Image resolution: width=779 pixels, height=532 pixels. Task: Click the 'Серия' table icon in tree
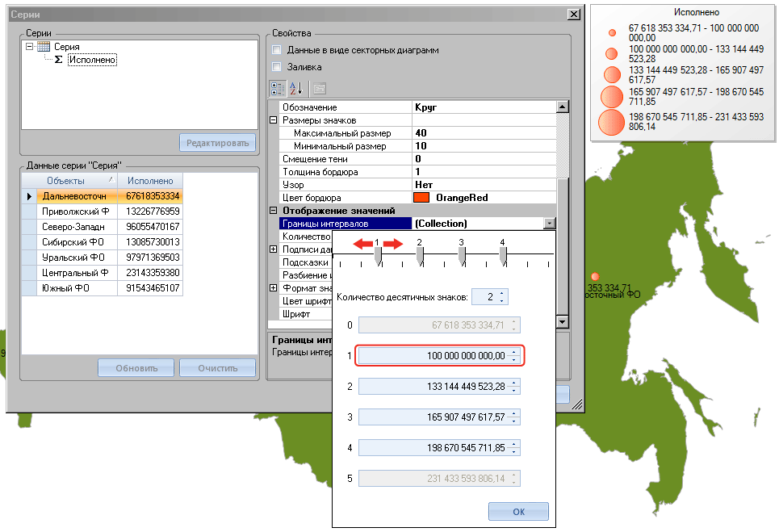44,47
